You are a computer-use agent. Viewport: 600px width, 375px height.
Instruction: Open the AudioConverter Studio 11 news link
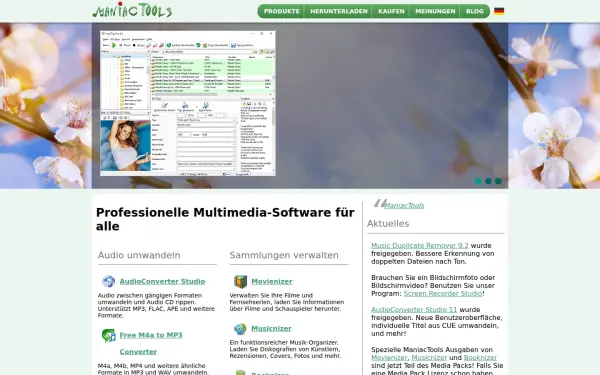414,310
